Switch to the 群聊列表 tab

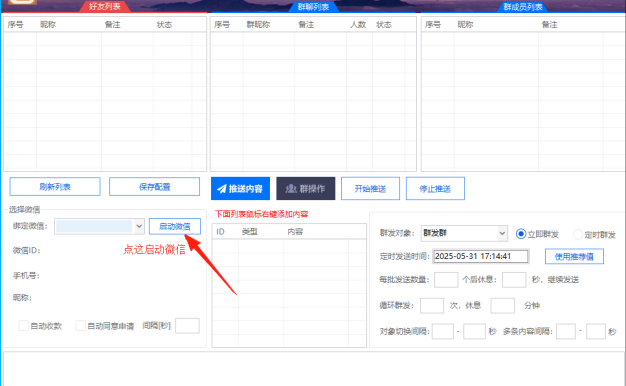[x=313, y=7]
